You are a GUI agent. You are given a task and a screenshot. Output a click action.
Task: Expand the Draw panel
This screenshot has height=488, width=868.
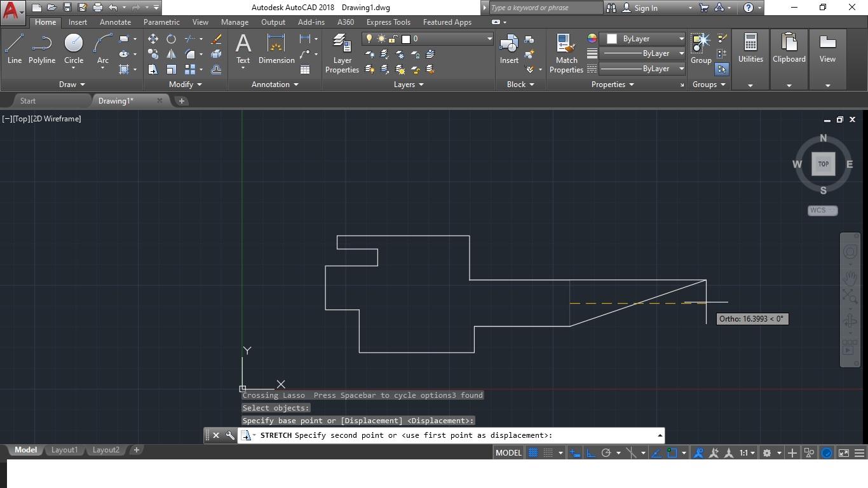click(x=72, y=85)
